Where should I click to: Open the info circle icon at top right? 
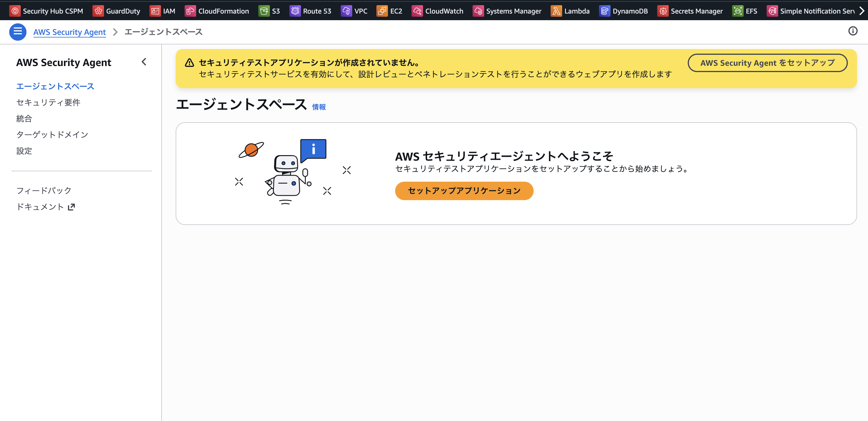[x=853, y=31]
